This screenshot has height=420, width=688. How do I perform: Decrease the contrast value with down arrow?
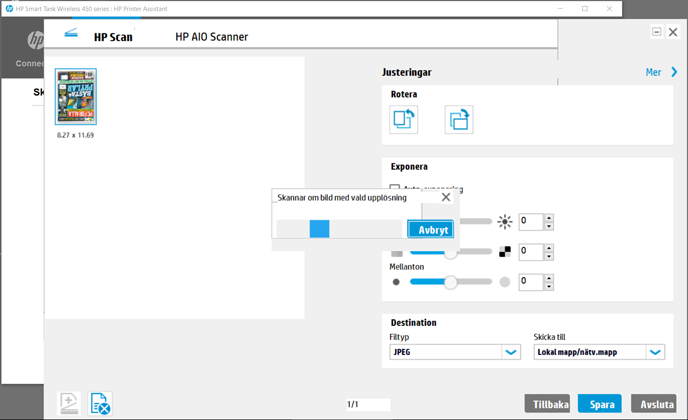549,256
